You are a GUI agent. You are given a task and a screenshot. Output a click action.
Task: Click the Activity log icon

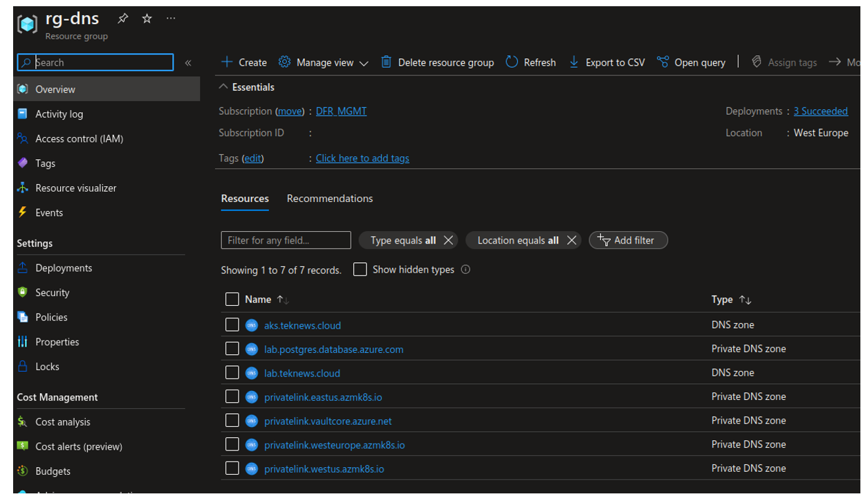pos(23,114)
